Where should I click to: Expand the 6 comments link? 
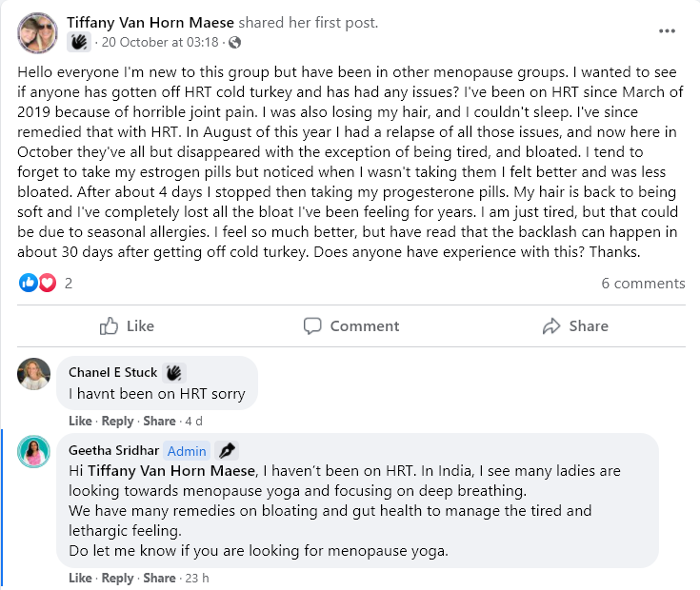pyautogui.click(x=643, y=283)
